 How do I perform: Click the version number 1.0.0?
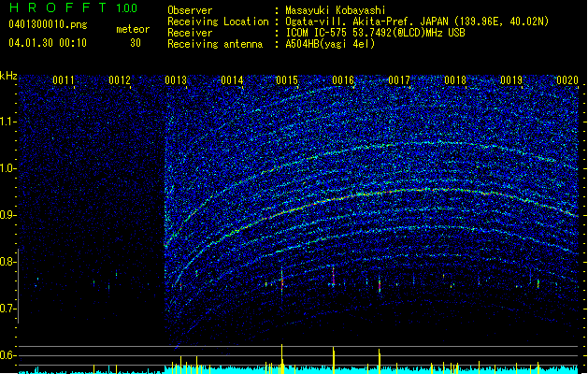click(x=127, y=8)
